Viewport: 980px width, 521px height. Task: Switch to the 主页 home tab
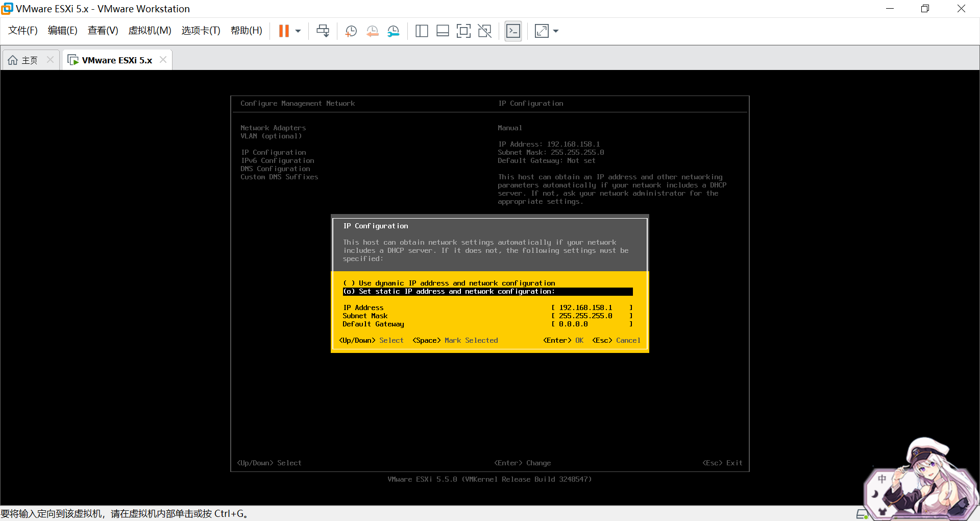30,60
